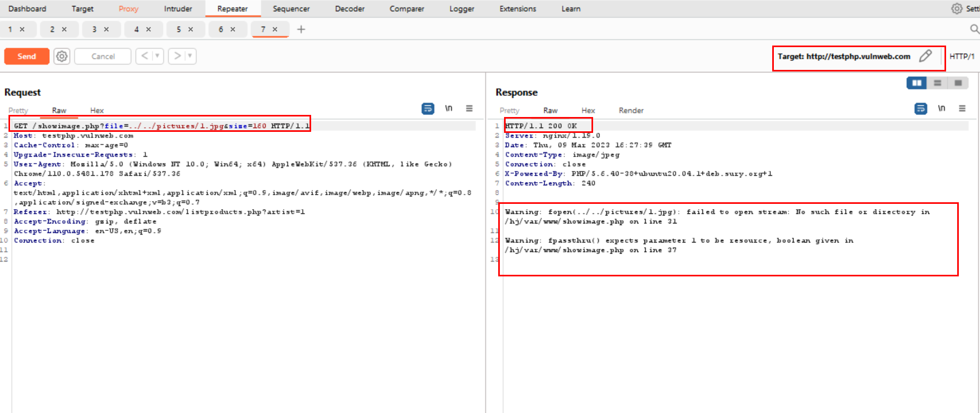The image size is (980, 413).
Task: Open the Request panel hamburger menu
Action: [x=469, y=109]
